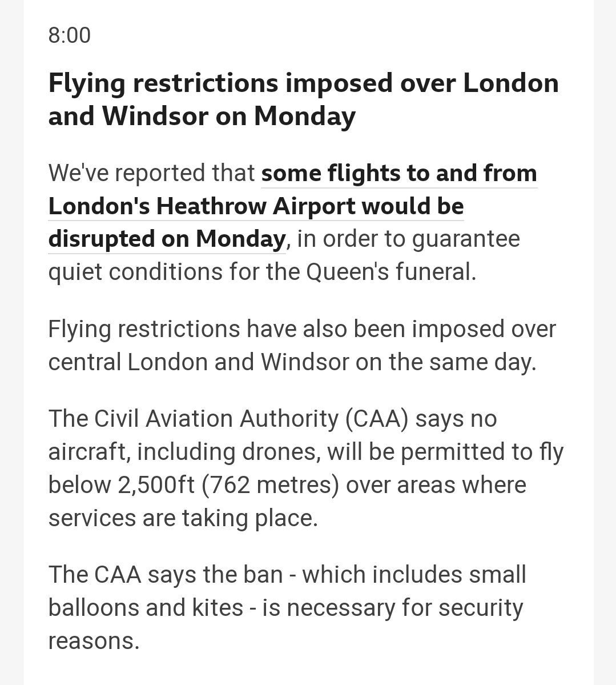Image resolution: width=616 pixels, height=685 pixels.
Task: Click the 'disrupted on Monday' linked text
Action: [167, 239]
